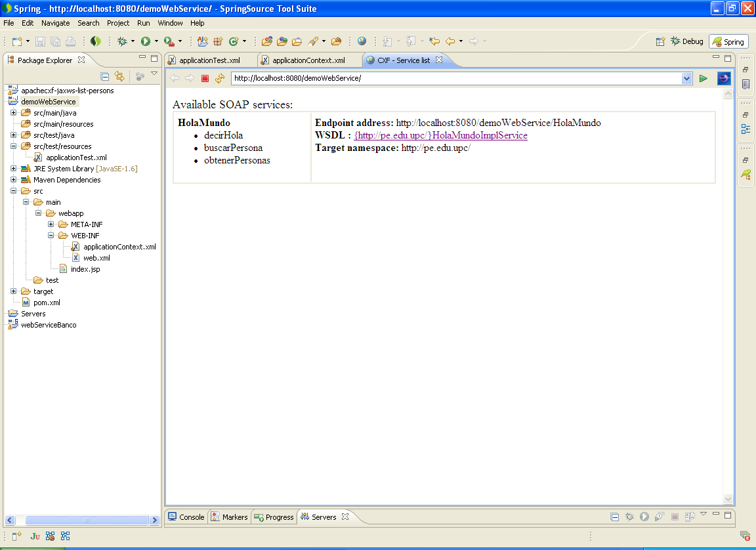
Task: Click the Search flashlight icon in the toolbar
Action: click(314, 41)
